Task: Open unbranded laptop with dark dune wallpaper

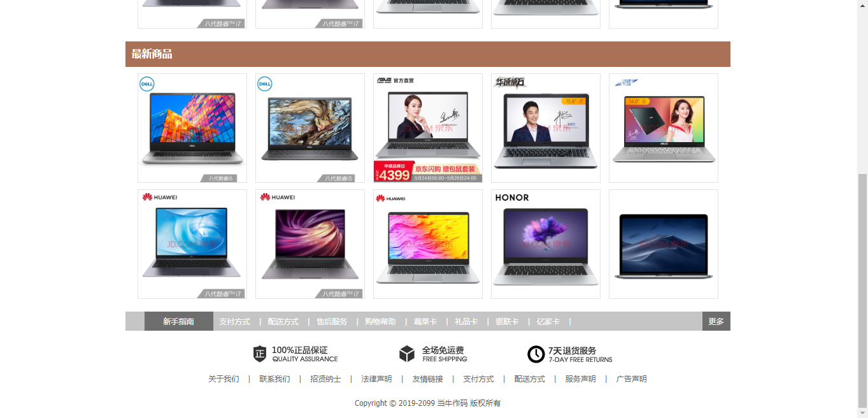Action: click(664, 244)
